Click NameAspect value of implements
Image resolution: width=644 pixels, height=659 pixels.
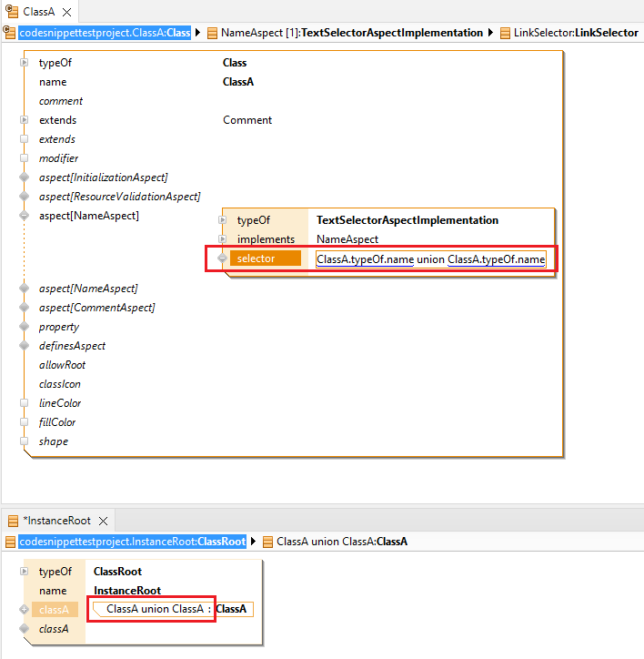[x=347, y=239]
